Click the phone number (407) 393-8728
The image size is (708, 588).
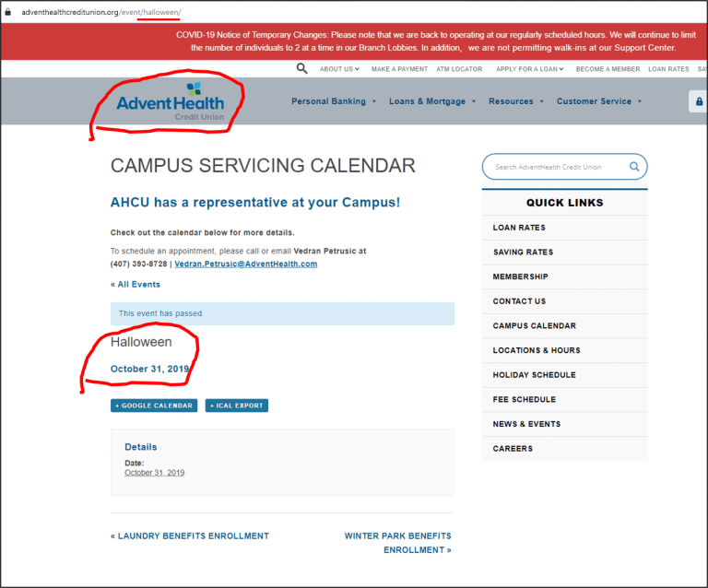(x=138, y=264)
